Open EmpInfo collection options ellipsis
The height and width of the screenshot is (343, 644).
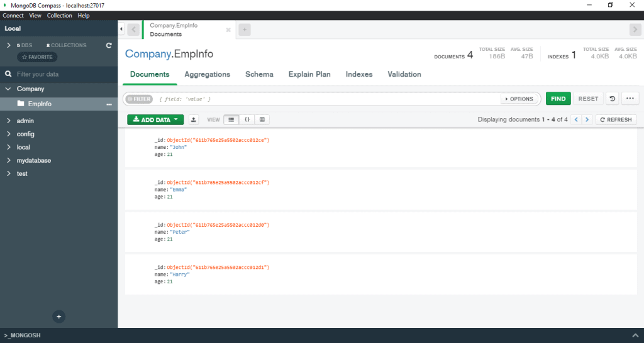coord(109,104)
